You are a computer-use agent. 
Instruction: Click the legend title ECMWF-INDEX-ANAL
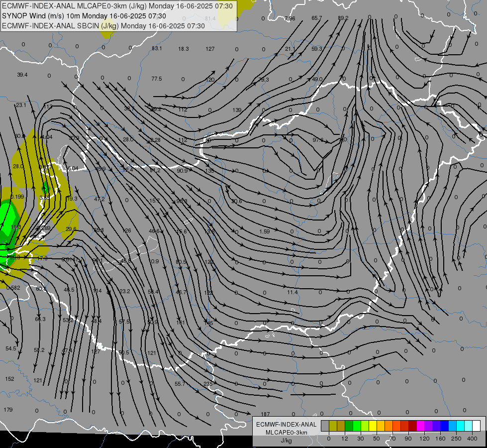coord(286,425)
